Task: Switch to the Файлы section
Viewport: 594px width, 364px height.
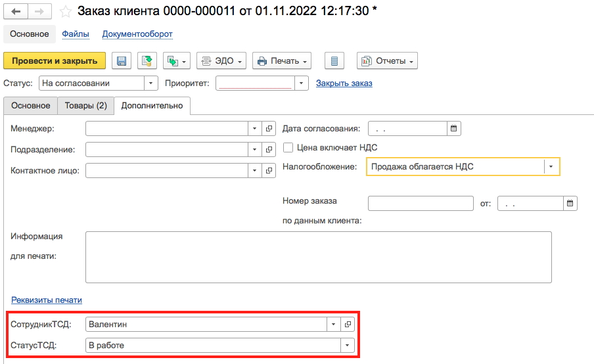Action: [x=76, y=34]
